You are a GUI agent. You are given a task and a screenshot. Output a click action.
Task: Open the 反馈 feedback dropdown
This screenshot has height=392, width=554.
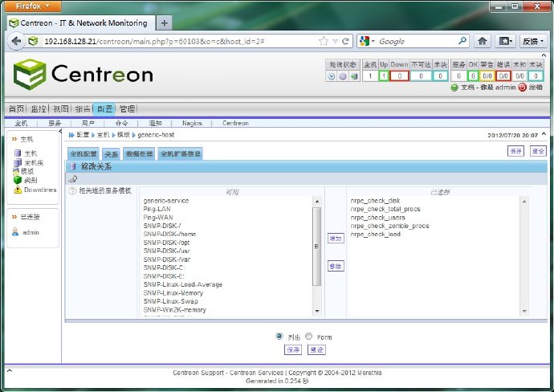(533, 41)
